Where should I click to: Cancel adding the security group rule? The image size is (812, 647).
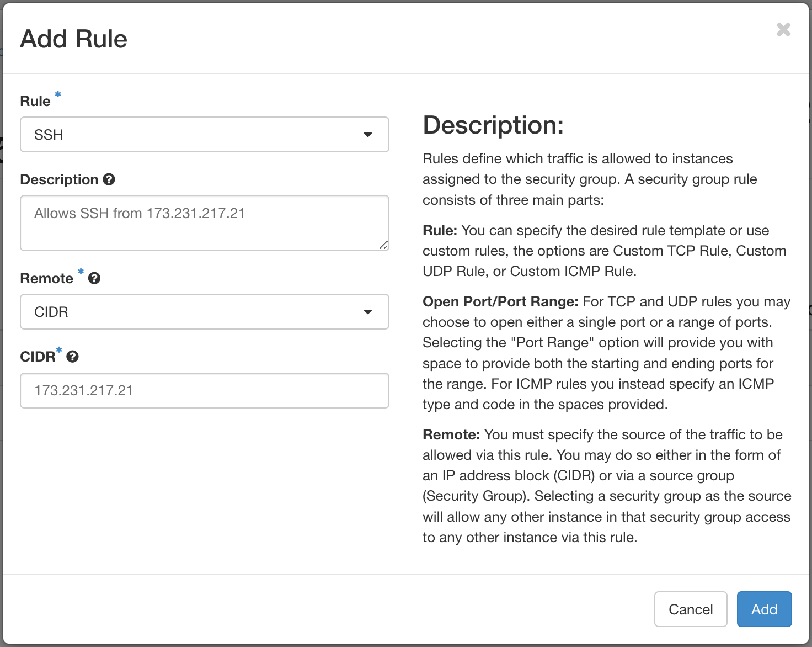(691, 609)
